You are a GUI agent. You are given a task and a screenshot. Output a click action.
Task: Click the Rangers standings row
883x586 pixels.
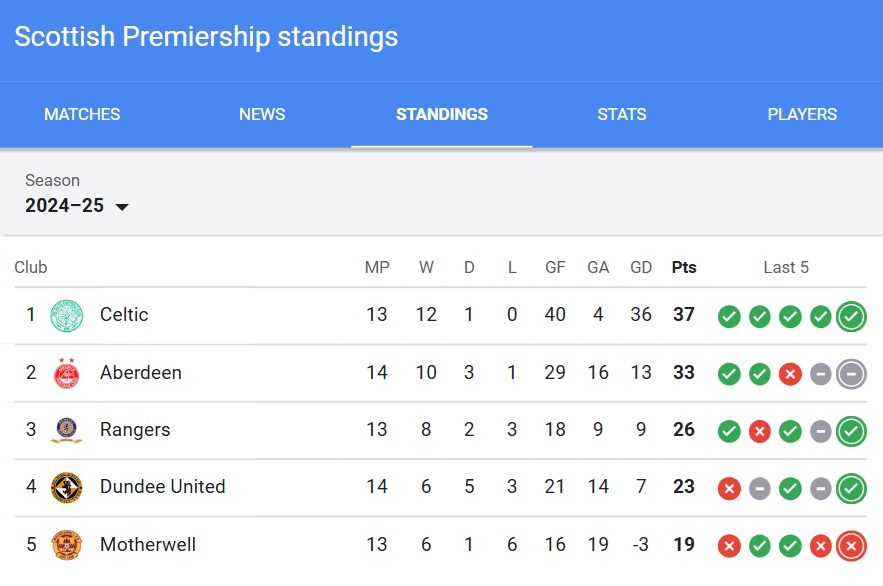click(441, 430)
